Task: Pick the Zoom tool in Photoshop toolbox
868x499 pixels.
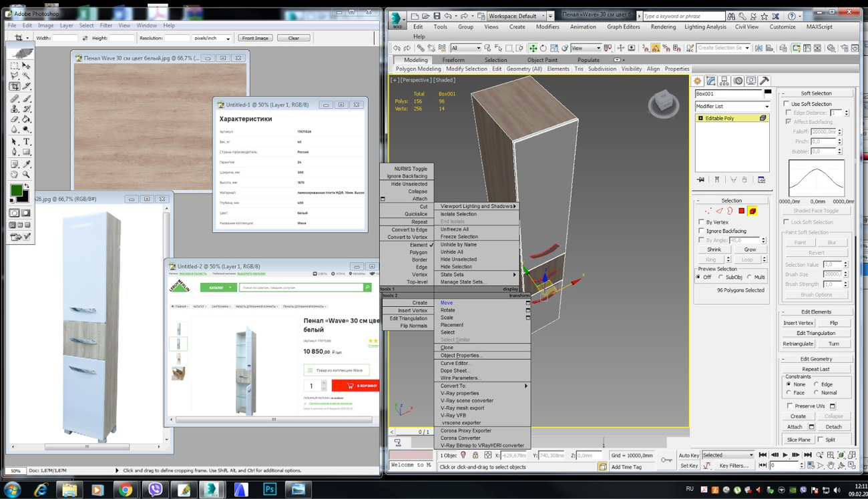Action: 27,175
